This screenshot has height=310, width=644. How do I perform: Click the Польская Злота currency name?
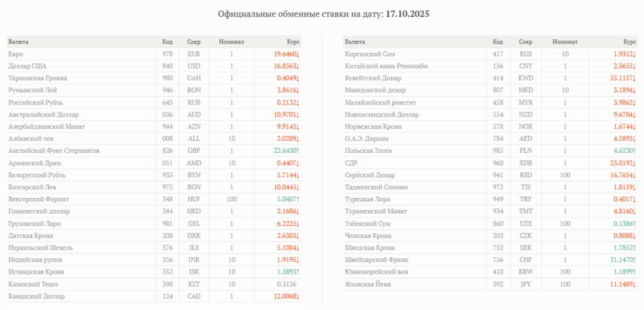click(x=368, y=151)
